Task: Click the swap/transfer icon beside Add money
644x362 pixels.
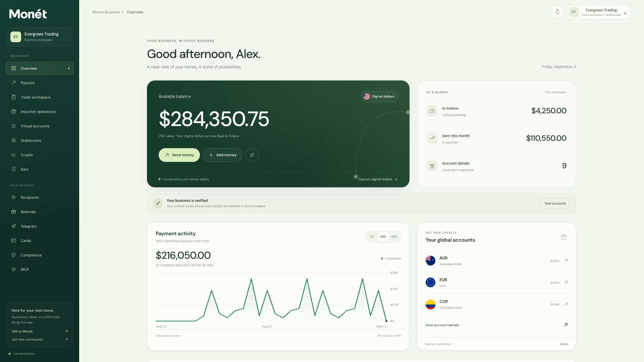Action: [252, 155]
